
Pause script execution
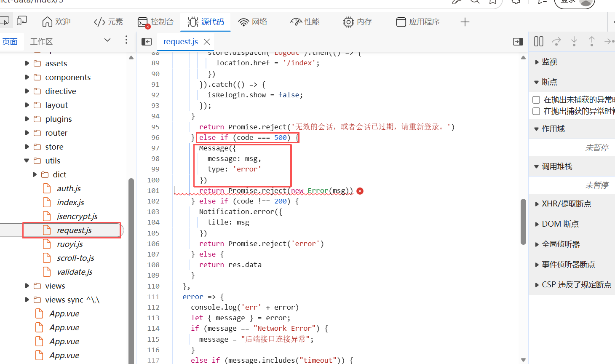539,41
